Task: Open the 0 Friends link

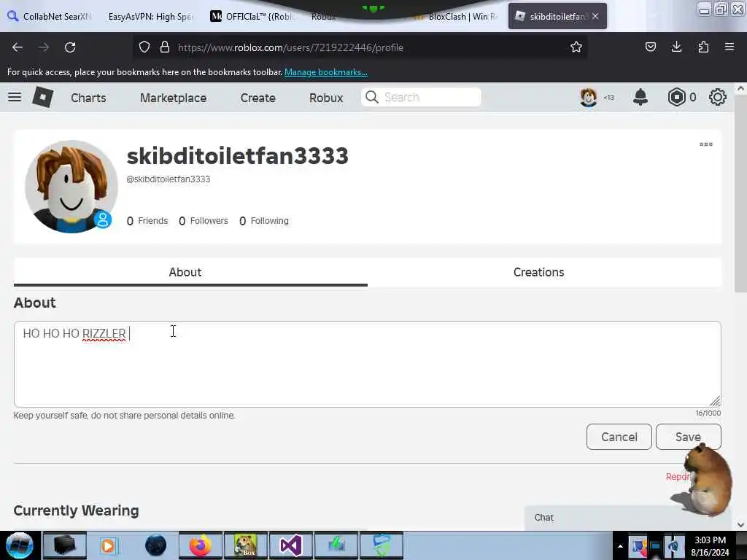Action: pos(147,221)
